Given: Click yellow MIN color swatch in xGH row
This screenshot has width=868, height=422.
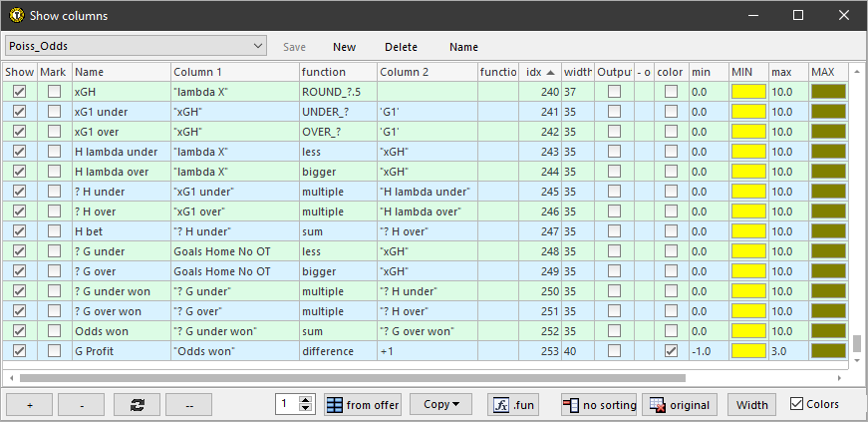Looking at the screenshot, I should (747, 92).
